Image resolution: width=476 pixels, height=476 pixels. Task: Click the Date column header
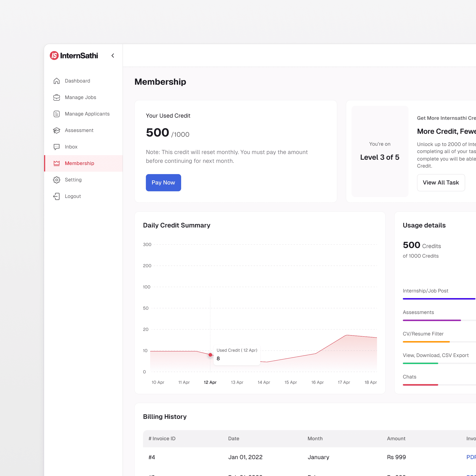234,439
